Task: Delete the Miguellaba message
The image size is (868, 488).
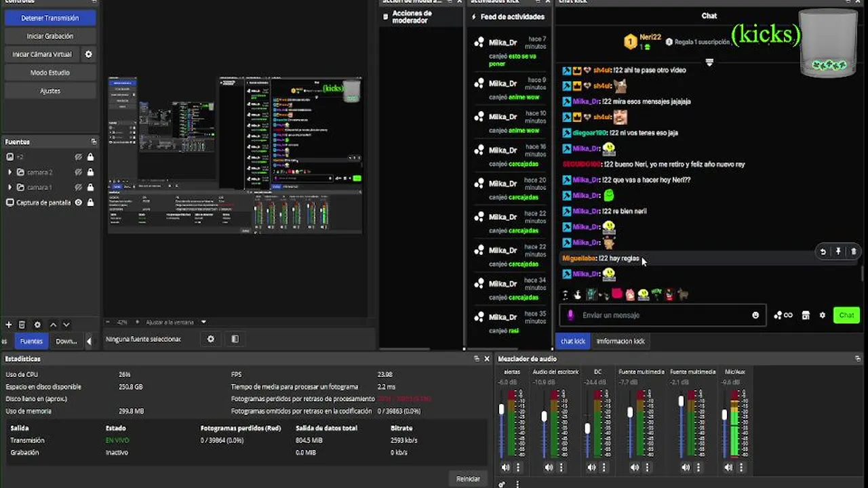Action: click(853, 251)
